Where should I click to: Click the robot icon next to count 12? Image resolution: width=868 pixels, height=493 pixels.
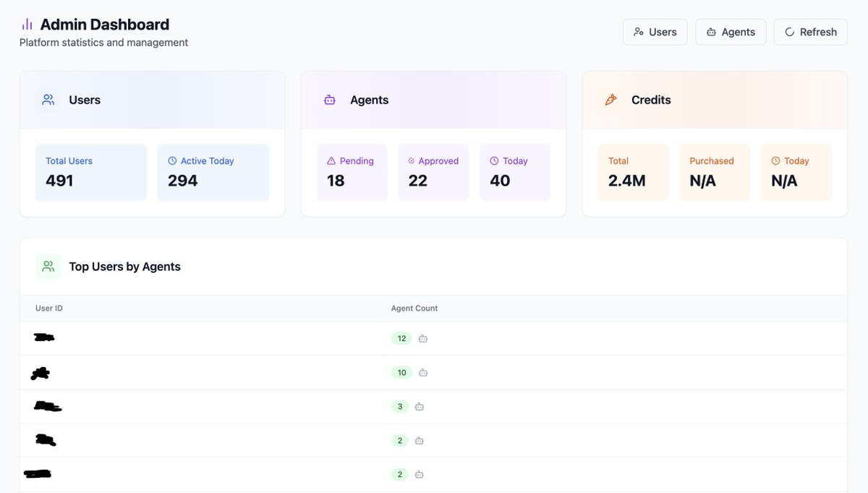tap(423, 338)
